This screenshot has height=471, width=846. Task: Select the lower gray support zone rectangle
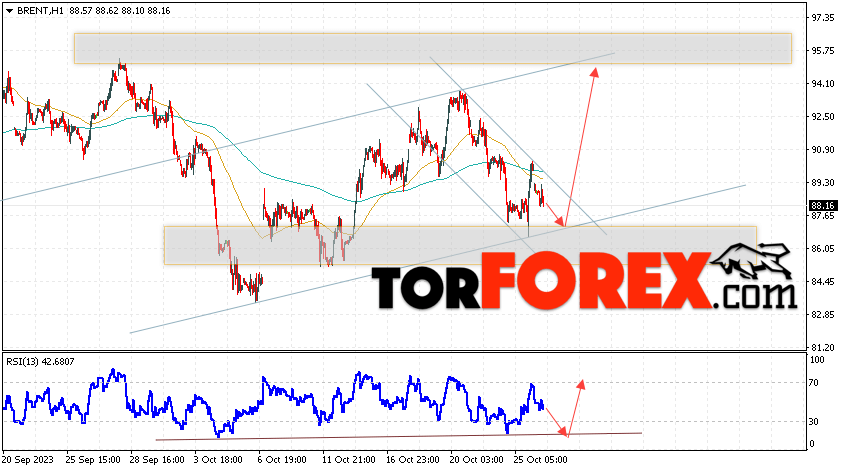point(460,245)
